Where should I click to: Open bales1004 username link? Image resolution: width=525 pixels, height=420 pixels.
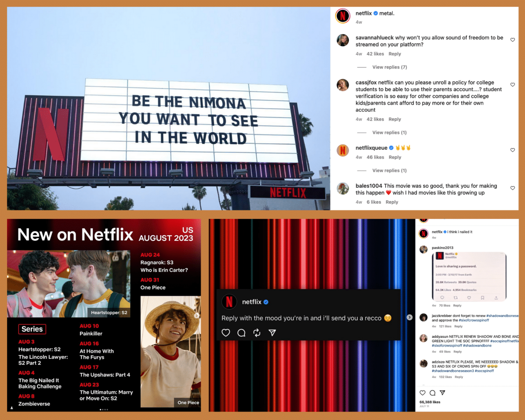pyautogui.click(x=369, y=186)
